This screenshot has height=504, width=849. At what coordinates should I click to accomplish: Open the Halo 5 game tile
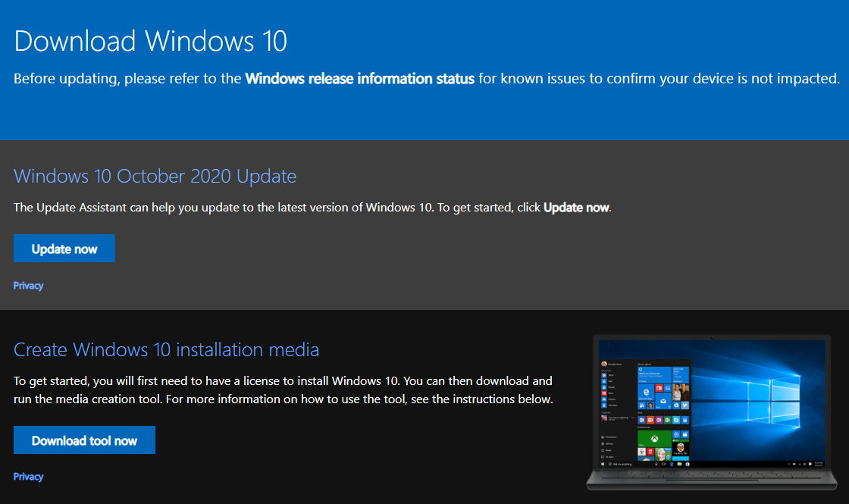[681, 450]
